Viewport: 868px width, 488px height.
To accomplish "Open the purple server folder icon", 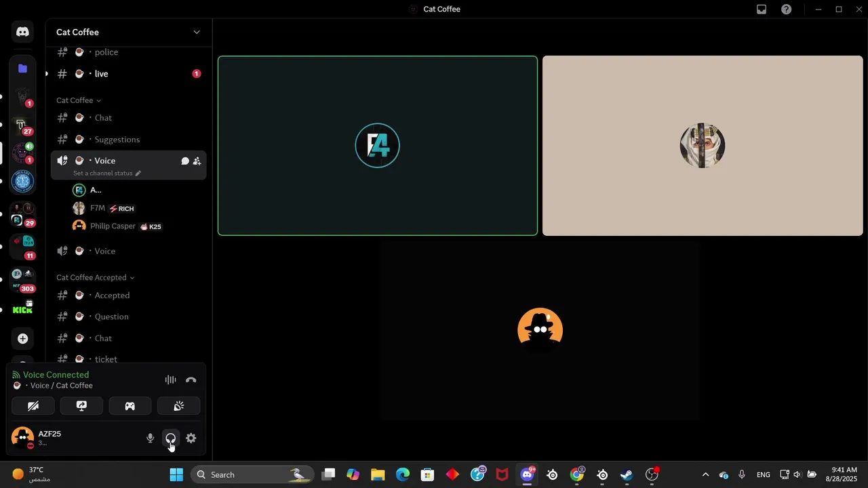I will coord(22,68).
